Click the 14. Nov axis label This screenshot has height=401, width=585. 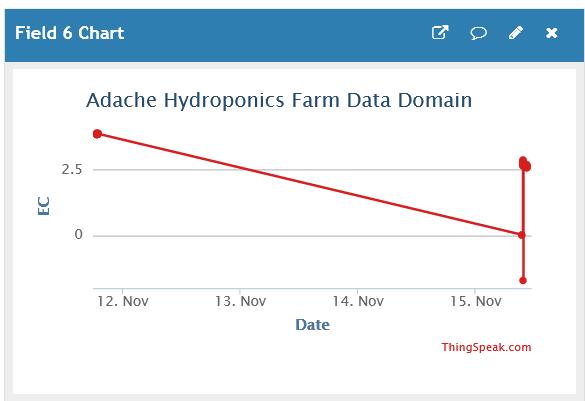[358, 301]
